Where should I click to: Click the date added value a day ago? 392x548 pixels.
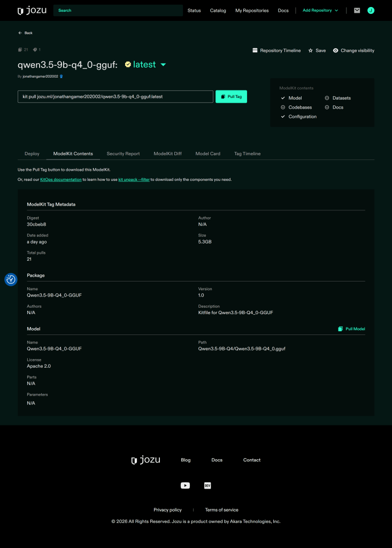coord(37,242)
